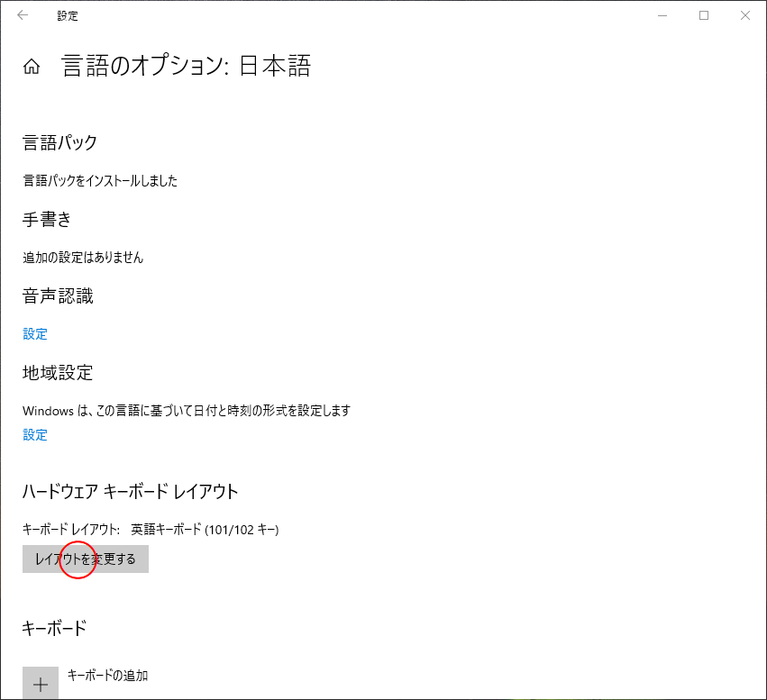Open 設定 link under 地域設定
Image resolution: width=767 pixels, height=700 pixels.
tap(35, 434)
